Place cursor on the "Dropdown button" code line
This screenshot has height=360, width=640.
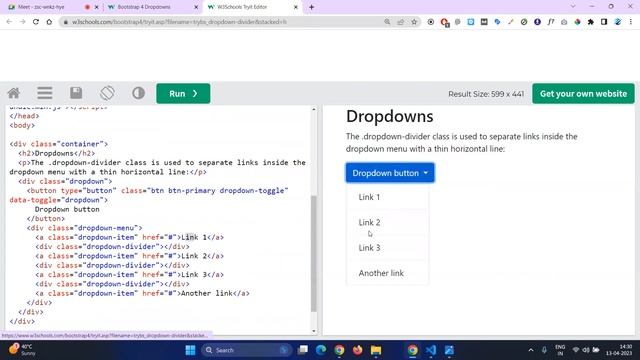[x=67, y=209]
